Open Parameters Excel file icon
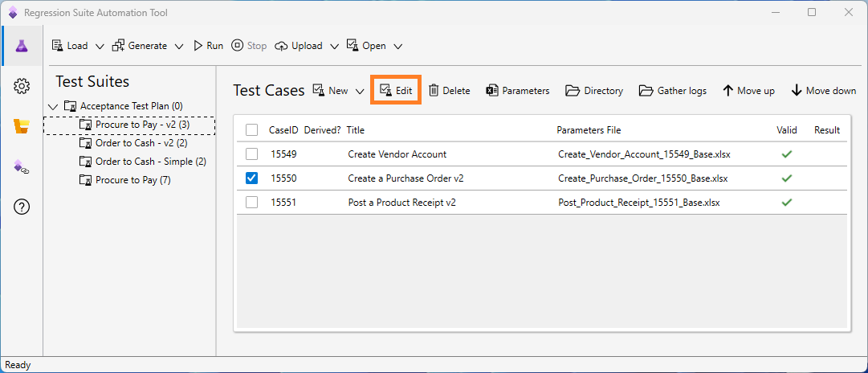Viewport: 868px width, 373px height. click(x=492, y=91)
